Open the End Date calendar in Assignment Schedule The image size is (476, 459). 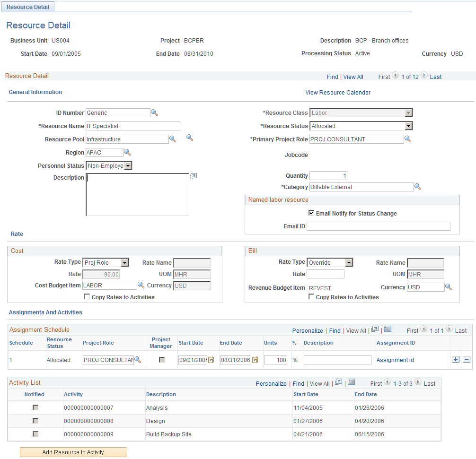255,360
